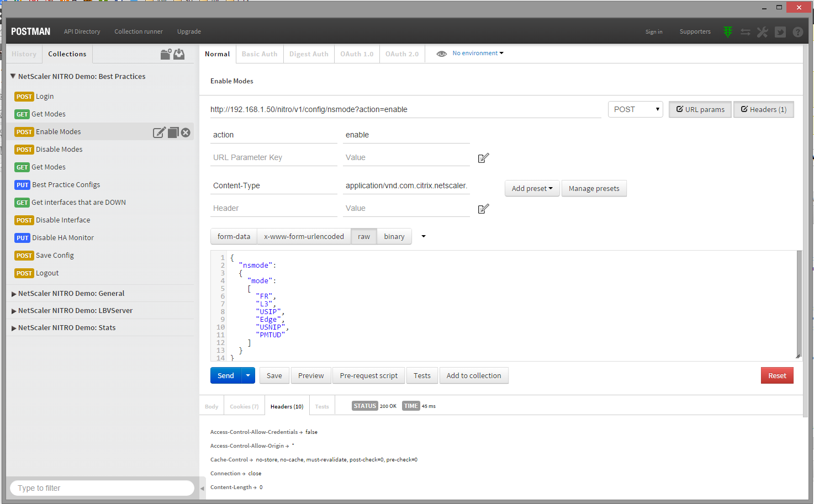Click the Pre-request script button

368,375
